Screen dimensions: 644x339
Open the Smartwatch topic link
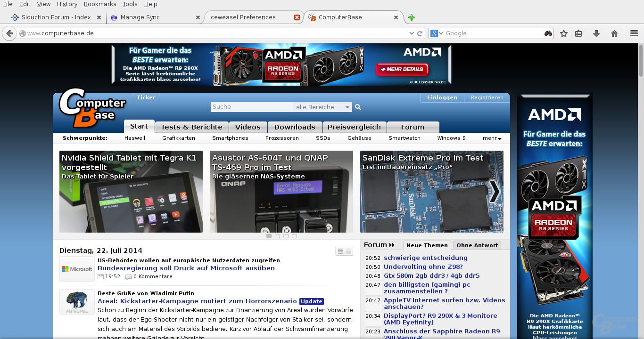405,138
